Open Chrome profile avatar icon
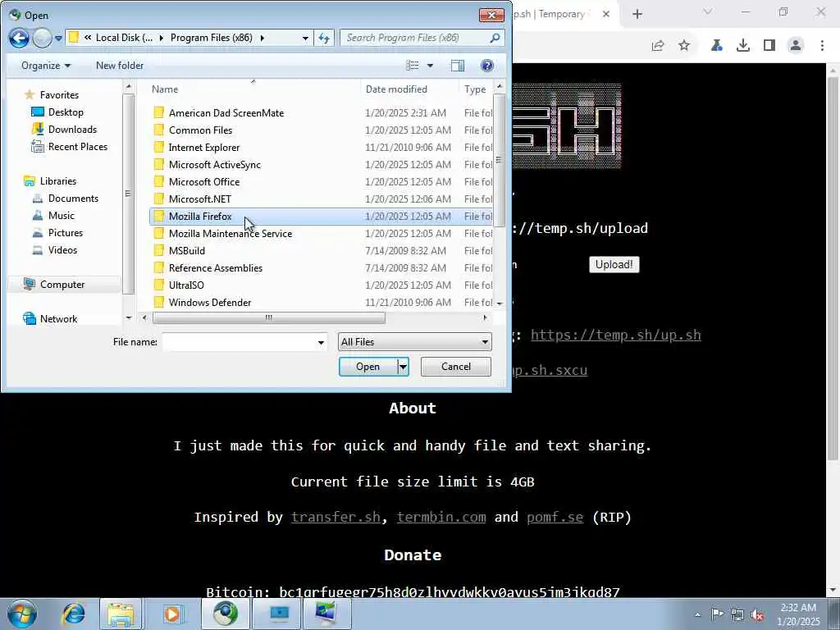Viewport: 840px width, 630px height. pos(796,46)
